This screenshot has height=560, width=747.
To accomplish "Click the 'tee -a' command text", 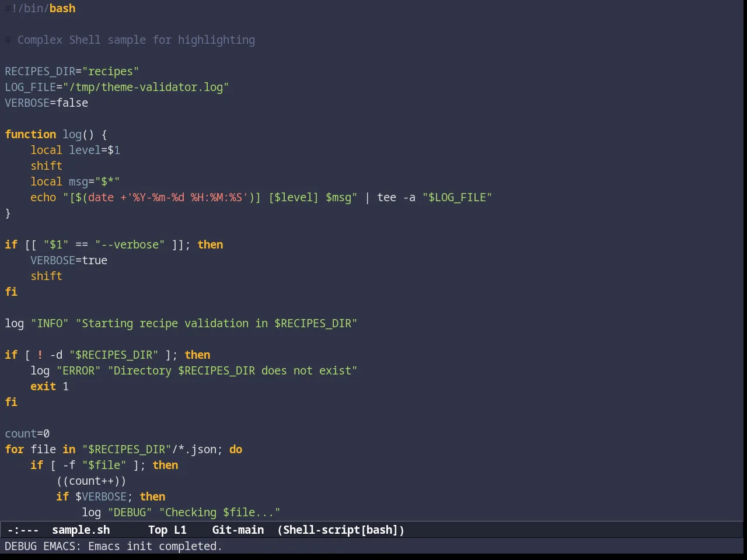I will [x=396, y=197].
